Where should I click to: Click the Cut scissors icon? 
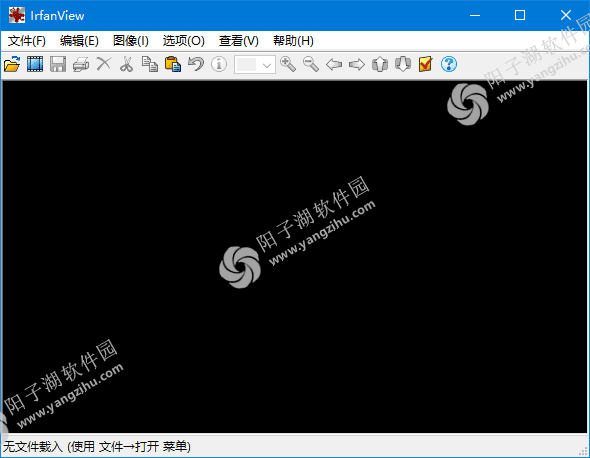tap(127, 64)
